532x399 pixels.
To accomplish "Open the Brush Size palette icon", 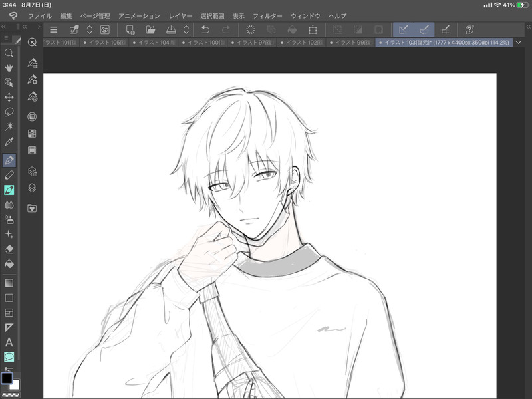I will [32, 97].
